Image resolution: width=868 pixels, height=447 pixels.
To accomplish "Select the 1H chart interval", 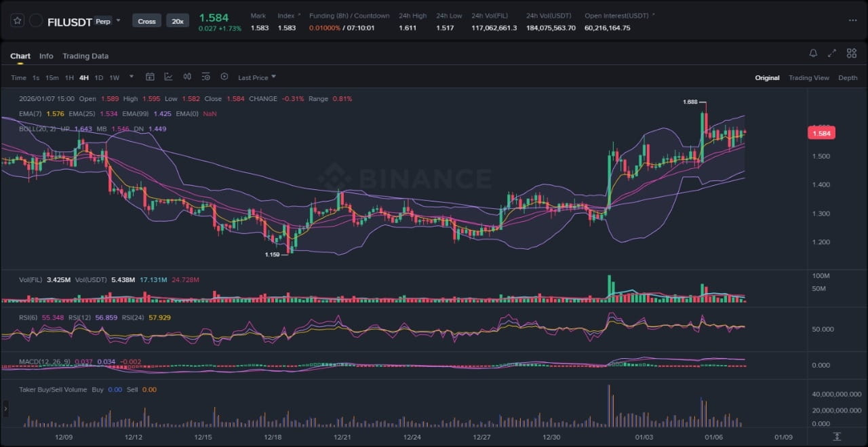I will 69,78.
